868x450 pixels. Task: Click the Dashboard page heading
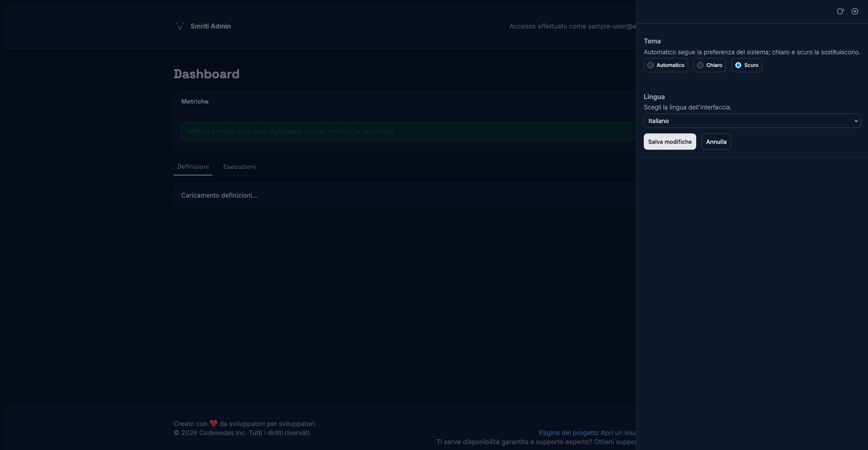click(206, 74)
